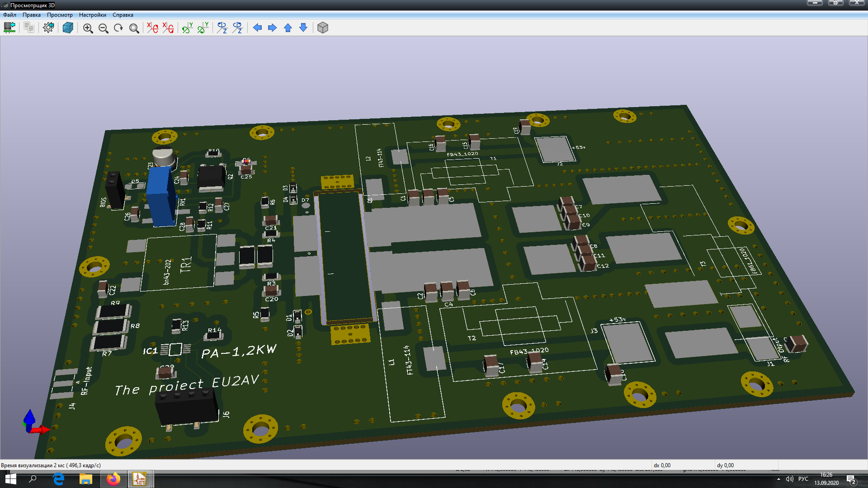Click the zoom in magnifier

[x=88, y=28]
